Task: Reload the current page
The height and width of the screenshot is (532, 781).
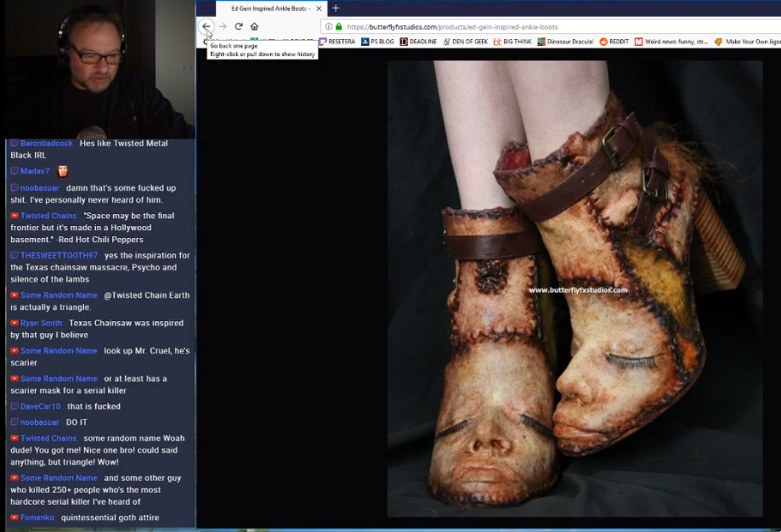Action: tap(239, 26)
